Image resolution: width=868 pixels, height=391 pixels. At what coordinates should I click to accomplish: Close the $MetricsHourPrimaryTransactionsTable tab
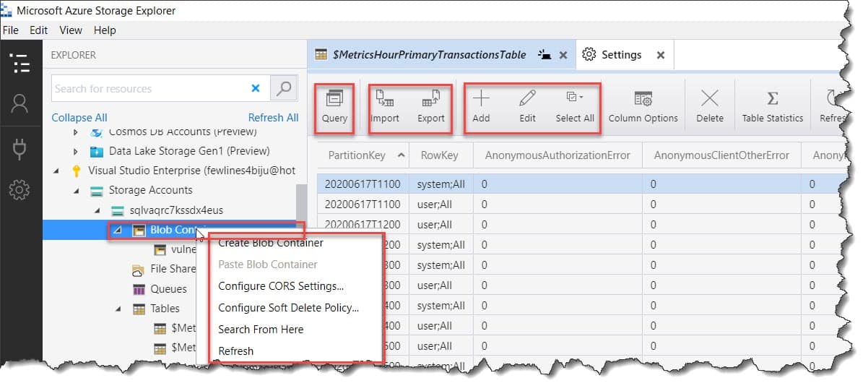(563, 55)
